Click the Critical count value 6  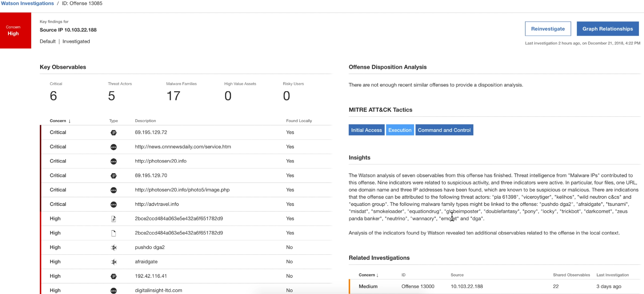pyautogui.click(x=53, y=96)
